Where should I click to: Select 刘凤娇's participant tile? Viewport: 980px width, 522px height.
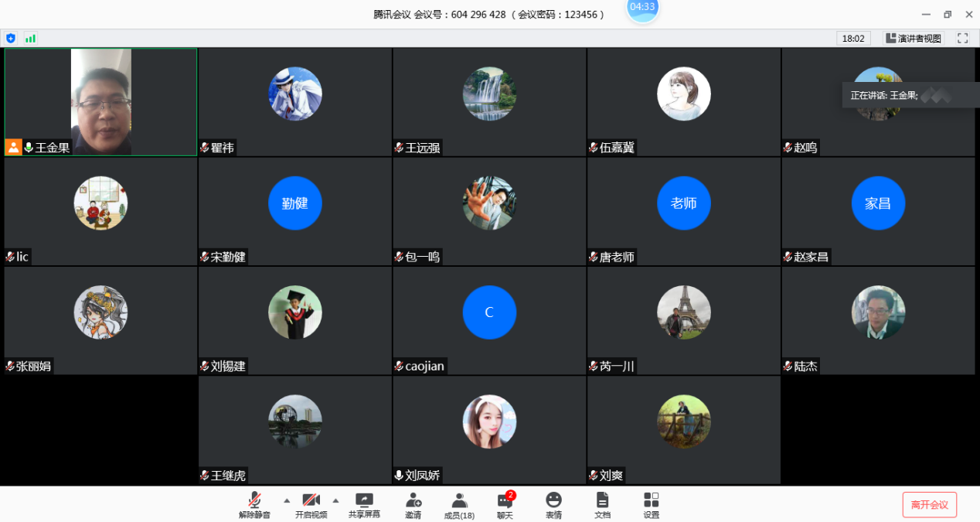pos(489,430)
